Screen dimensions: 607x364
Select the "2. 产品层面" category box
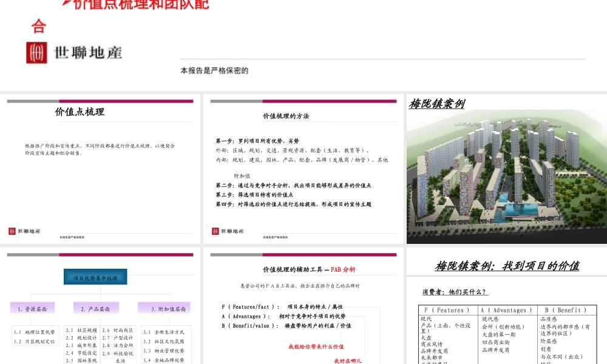(96, 308)
